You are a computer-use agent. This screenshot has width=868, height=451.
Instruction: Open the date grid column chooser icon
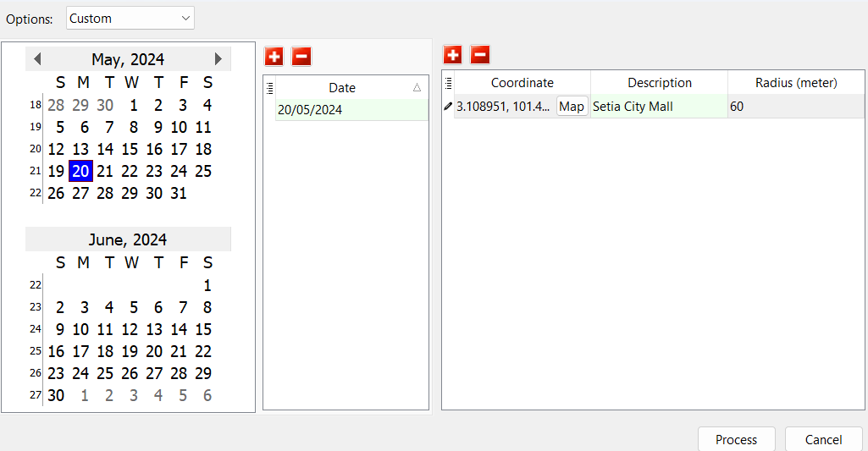coord(269,87)
